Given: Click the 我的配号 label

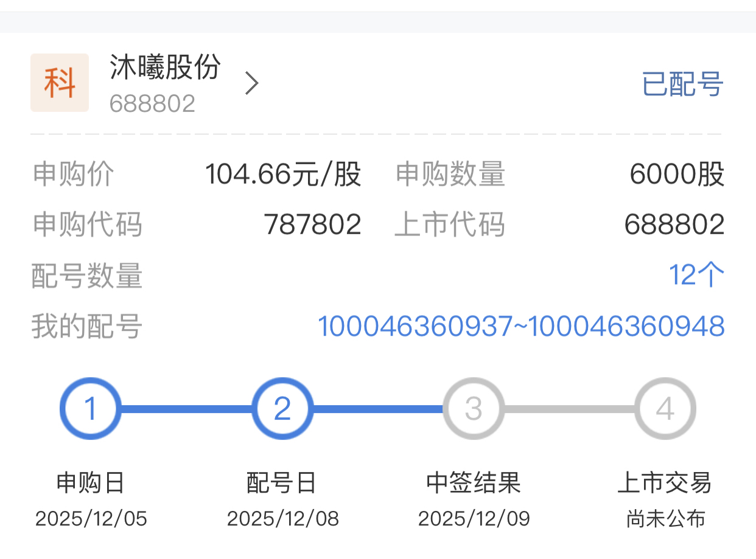Looking at the screenshot, I should (x=87, y=327).
